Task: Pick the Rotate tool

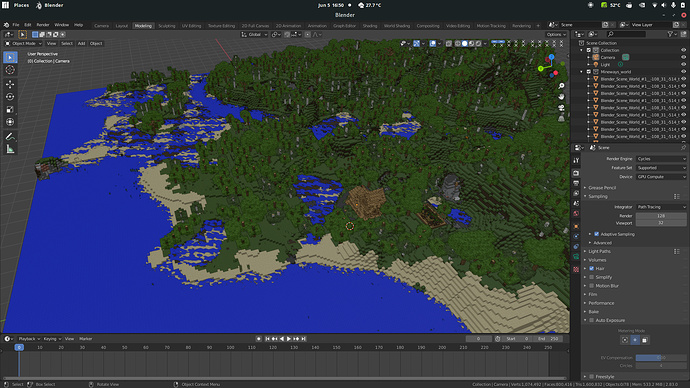Action: pyautogui.click(x=10, y=97)
